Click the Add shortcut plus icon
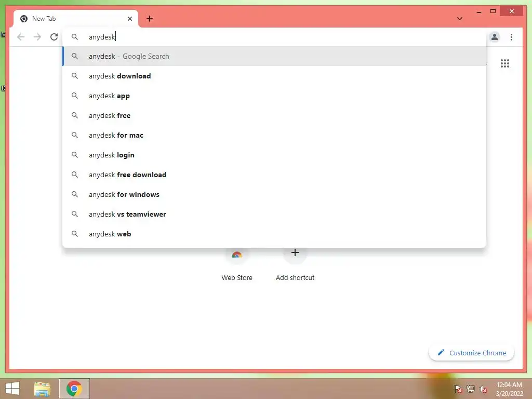This screenshot has height=399, width=532. [295, 253]
